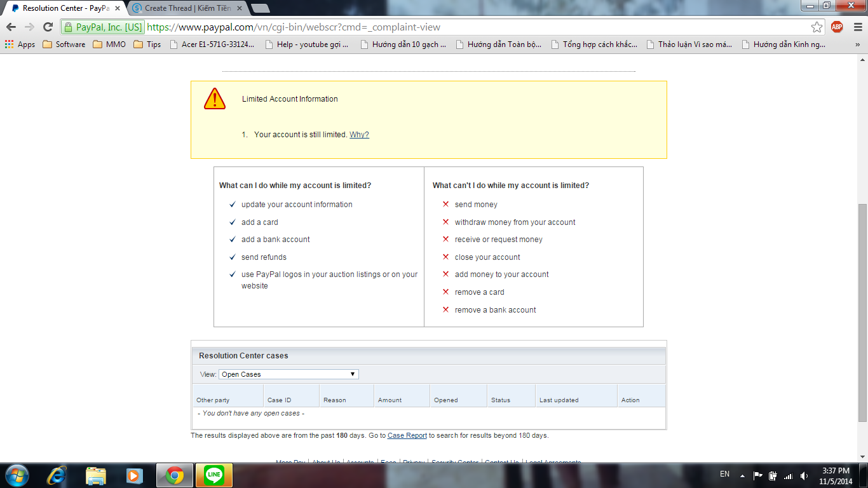The image size is (868, 488).
Task: Click the EN language indicator
Action: [724, 474]
